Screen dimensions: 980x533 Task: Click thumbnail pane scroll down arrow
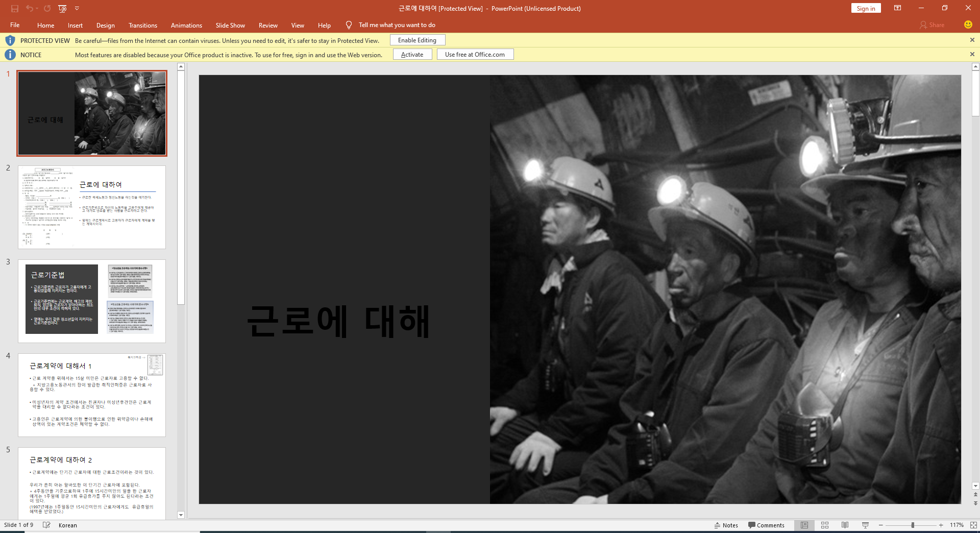coord(181,515)
